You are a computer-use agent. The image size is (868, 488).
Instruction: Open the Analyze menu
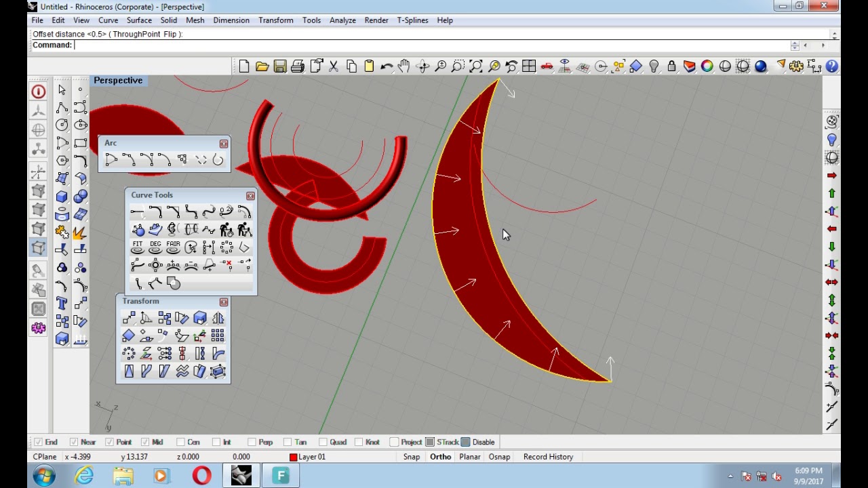342,20
